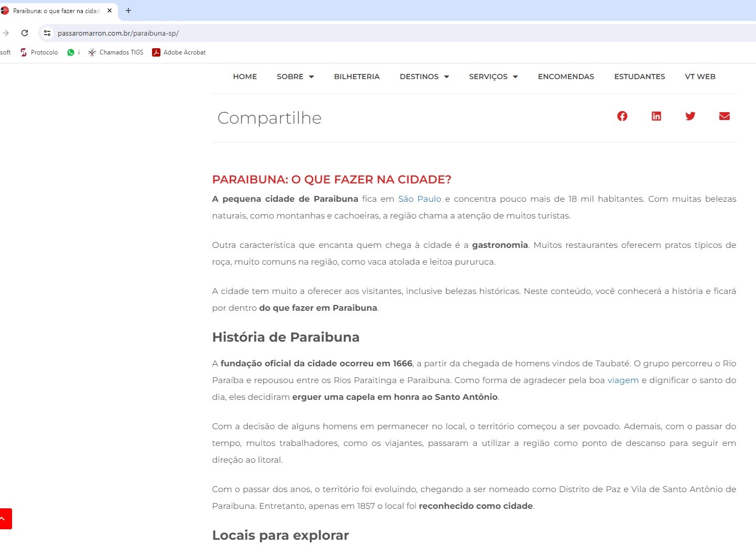
Task: Open Chamados TIGS bookmark
Action: (x=116, y=52)
